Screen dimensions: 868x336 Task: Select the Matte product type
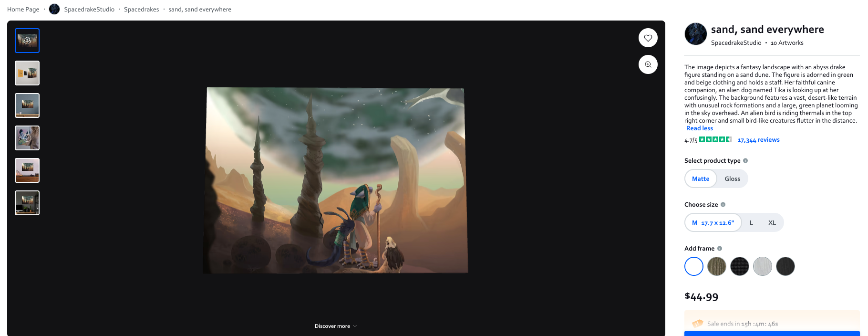pyautogui.click(x=701, y=178)
